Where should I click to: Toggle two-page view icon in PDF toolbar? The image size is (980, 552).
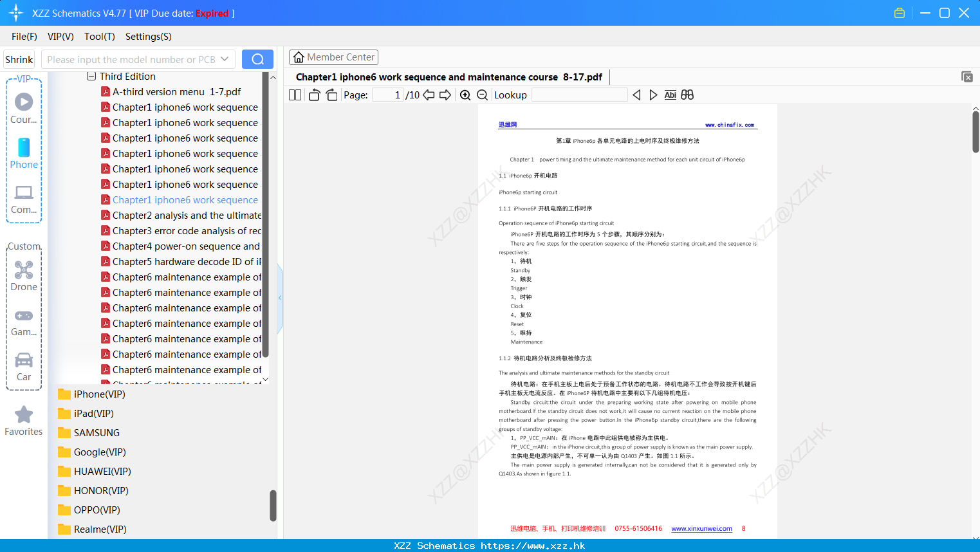click(295, 95)
